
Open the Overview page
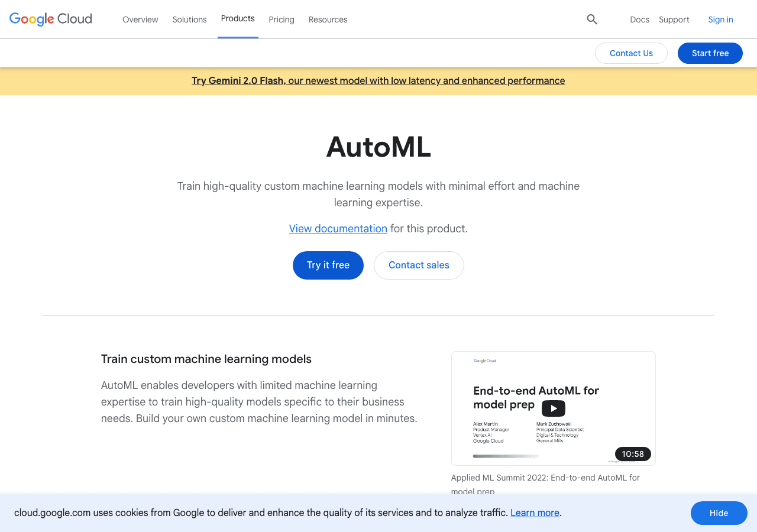coord(140,20)
